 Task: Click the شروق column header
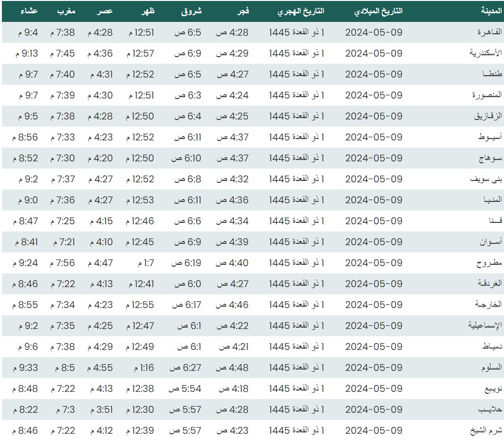coord(191,11)
